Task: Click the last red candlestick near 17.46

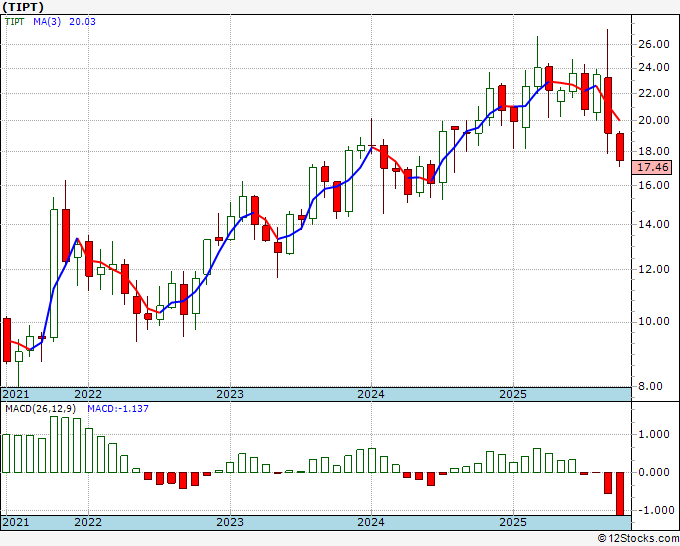Action: (620, 147)
